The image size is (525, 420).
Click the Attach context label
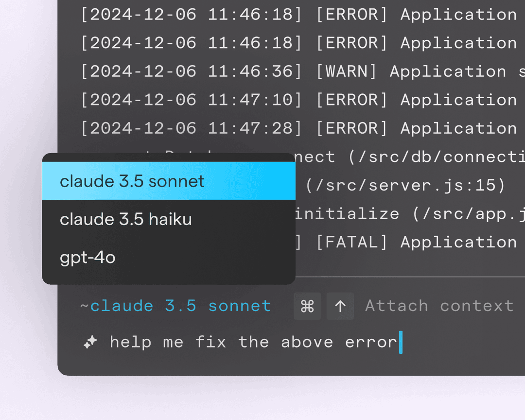point(439,306)
